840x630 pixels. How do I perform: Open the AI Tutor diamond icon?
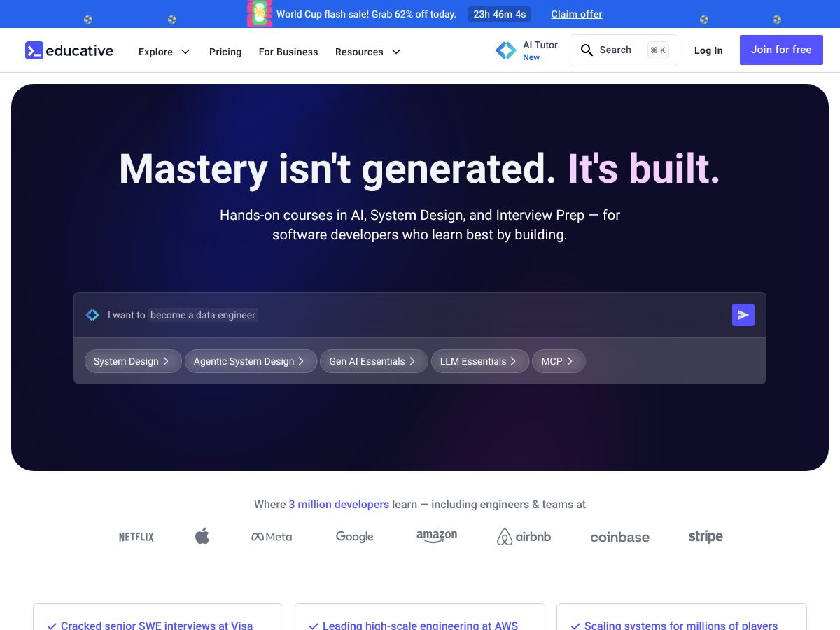pos(505,50)
